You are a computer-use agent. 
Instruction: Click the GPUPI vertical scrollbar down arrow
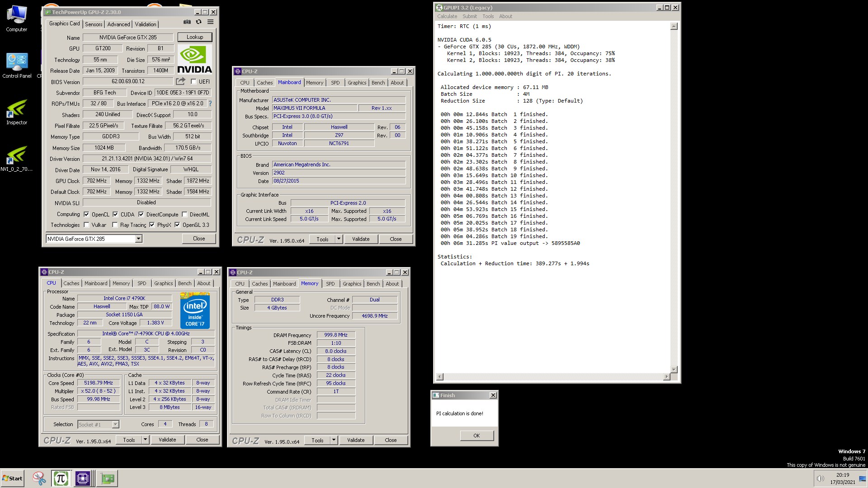tap(674, 369)
